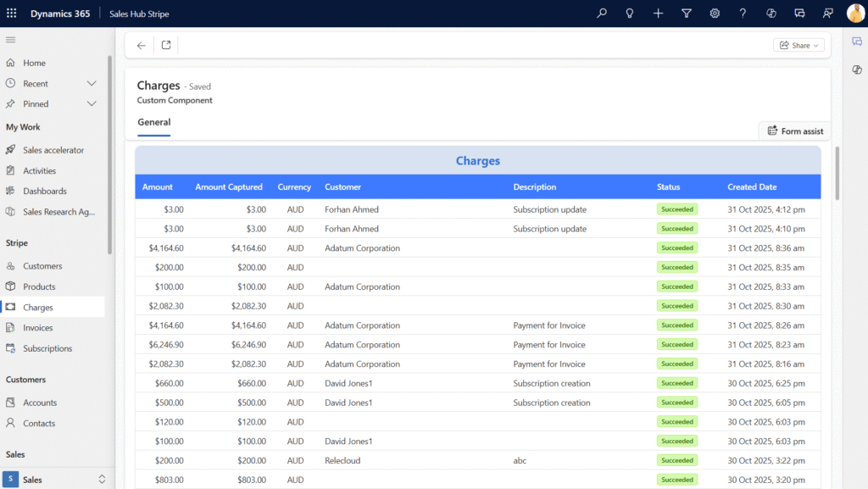Viewport: 868px width, 489px height.
Task: Open Invoices in the sidebar
Action: (37, 328)
